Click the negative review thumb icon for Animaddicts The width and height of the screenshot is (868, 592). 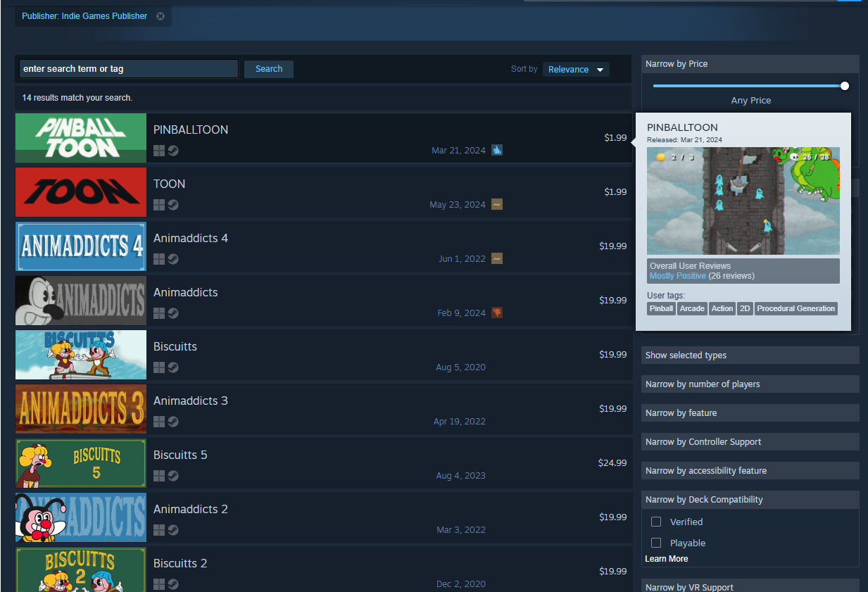pos(497,313)
